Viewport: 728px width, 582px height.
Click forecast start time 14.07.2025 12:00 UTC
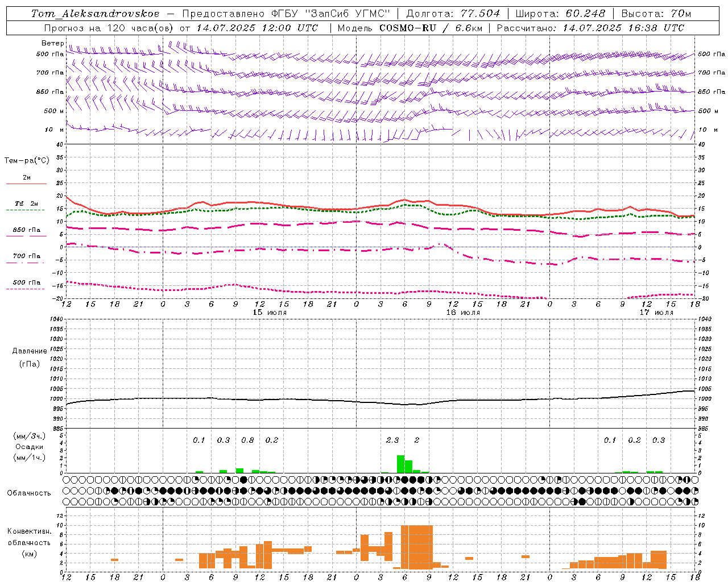(x=257, y=28)
